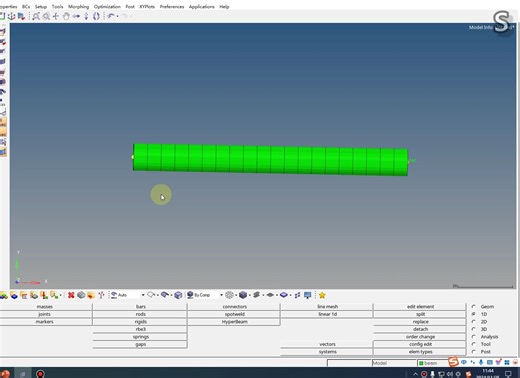The image size is (520, 378).
Task: Click the empty status bar field left of Model
Action: [349, 363]
